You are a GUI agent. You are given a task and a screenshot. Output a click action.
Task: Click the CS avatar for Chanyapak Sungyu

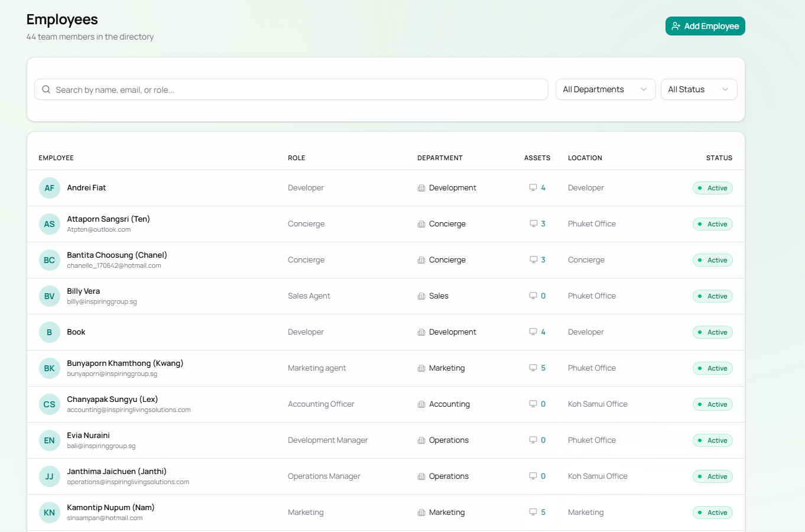pos(50,404)
